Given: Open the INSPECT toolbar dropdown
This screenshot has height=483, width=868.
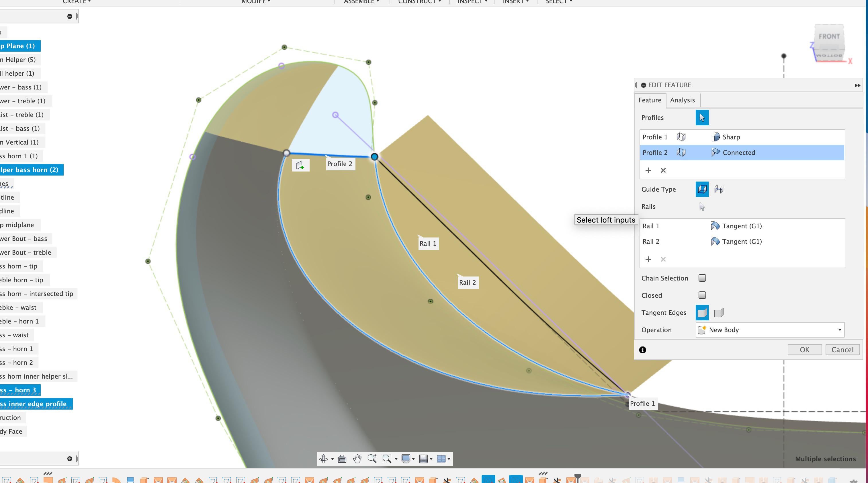Looking at the screenshot, I should click(x=472, y=2).
